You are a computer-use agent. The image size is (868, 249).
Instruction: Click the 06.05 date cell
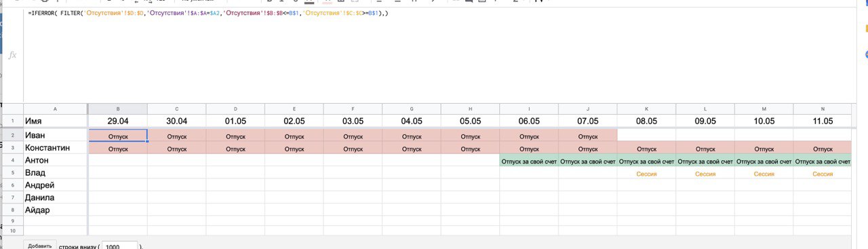tap(529, 121)
